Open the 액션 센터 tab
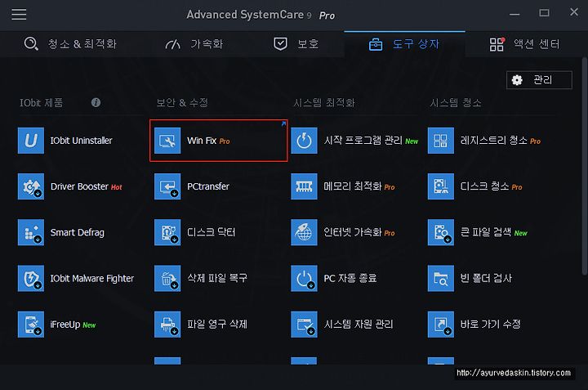Image resolution: width=588 pixels, height=390 pixels. click(524, 44)
